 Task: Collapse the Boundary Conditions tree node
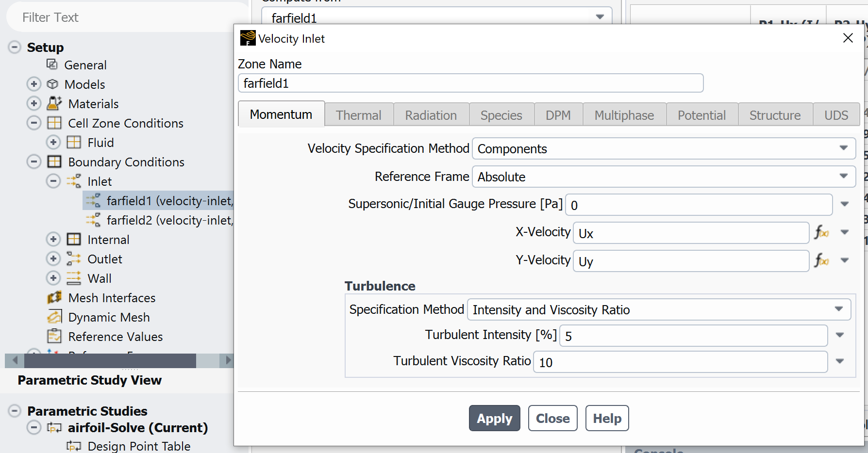[x=34, y=162]
